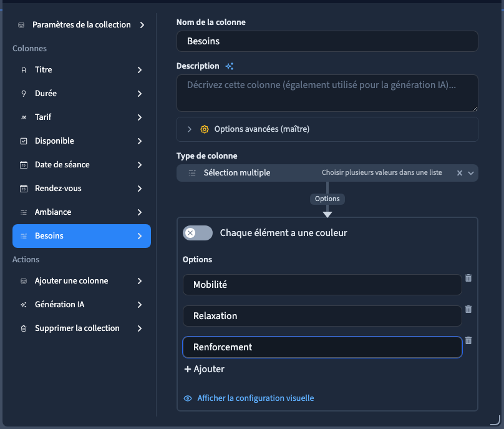The image size is (504, 429).
Task: Open the Durée column via its chevron
Action: coord(140,94)
